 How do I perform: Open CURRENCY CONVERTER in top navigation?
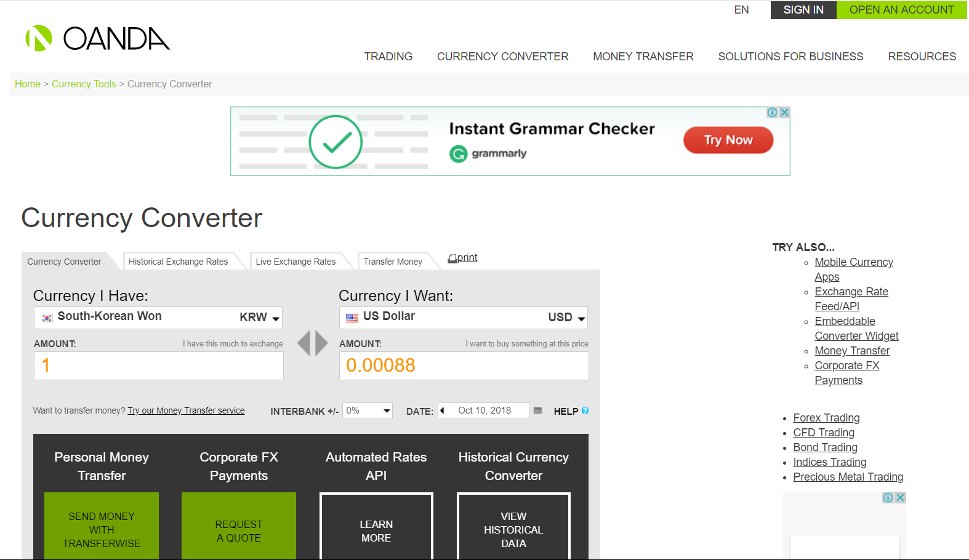tap(503, 57)
